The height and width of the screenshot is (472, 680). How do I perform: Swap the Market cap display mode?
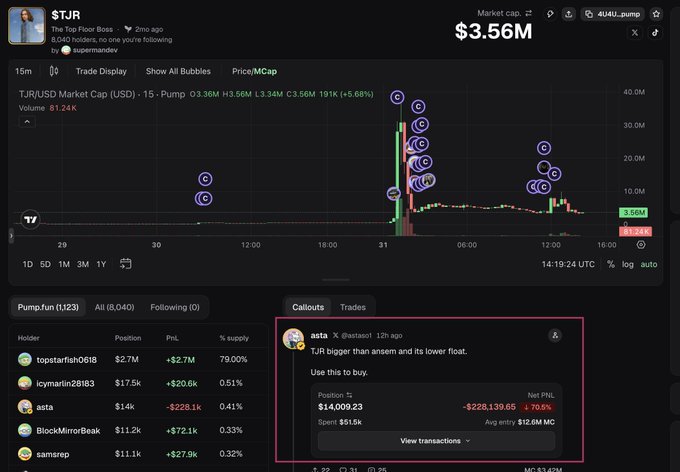(x=528, y=13)
